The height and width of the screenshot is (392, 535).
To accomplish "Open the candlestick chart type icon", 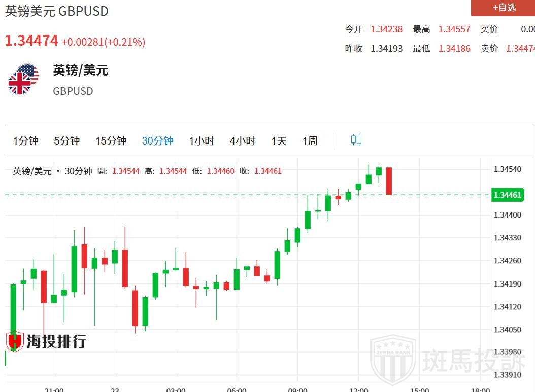I will (356, 140).
